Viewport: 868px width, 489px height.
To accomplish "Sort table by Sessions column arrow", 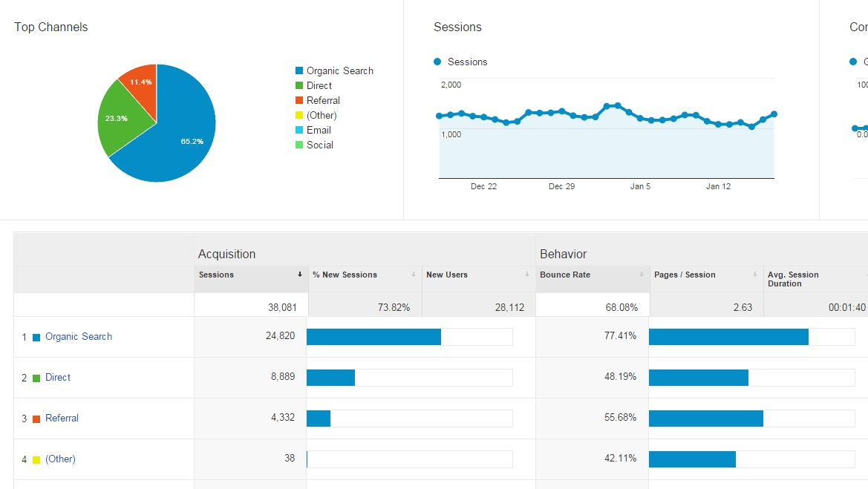I will click(300, 275).
